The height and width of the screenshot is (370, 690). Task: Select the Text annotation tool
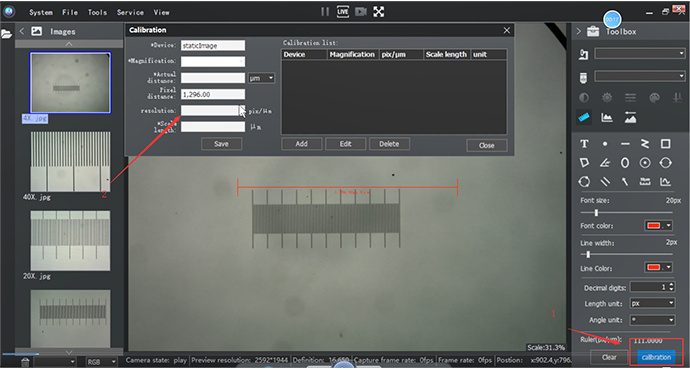coord(584,144)
